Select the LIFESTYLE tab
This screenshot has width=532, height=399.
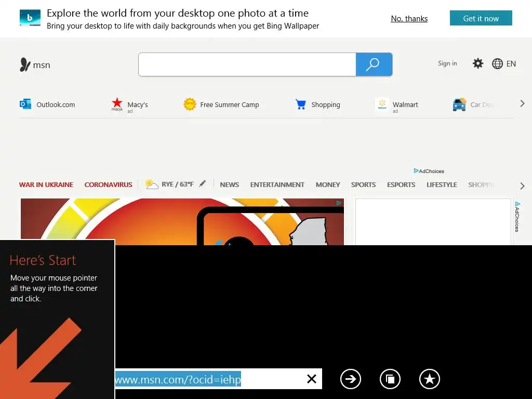[x=442, y=184]
